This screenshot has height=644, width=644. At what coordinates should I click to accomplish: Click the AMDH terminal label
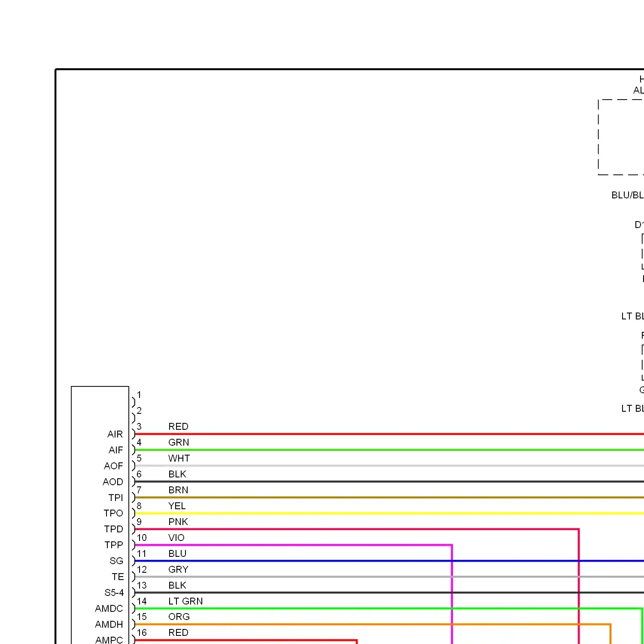pos(109,624)
